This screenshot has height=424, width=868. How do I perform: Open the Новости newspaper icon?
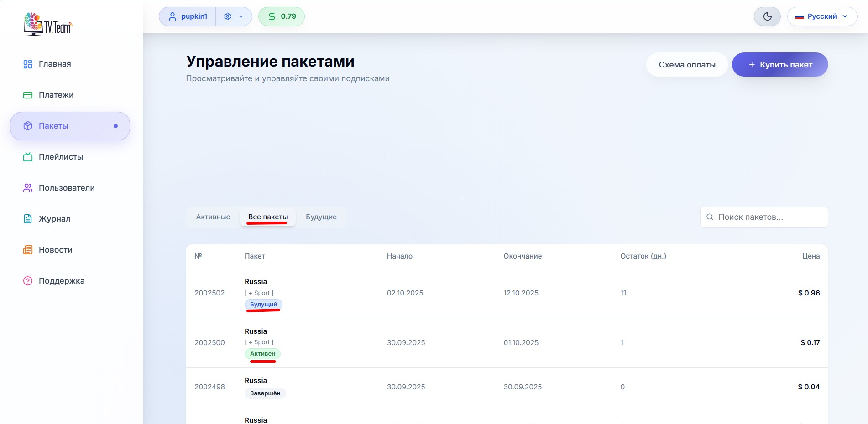pos(28,250)
